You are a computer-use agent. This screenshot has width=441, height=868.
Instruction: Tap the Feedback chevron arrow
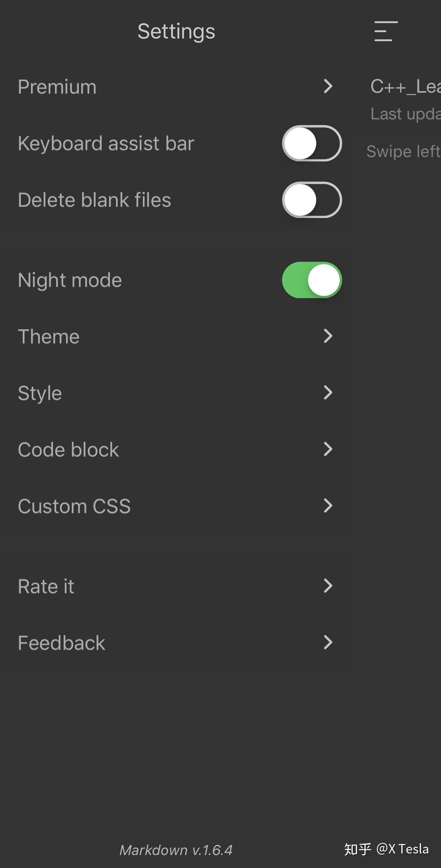[328, 643]
